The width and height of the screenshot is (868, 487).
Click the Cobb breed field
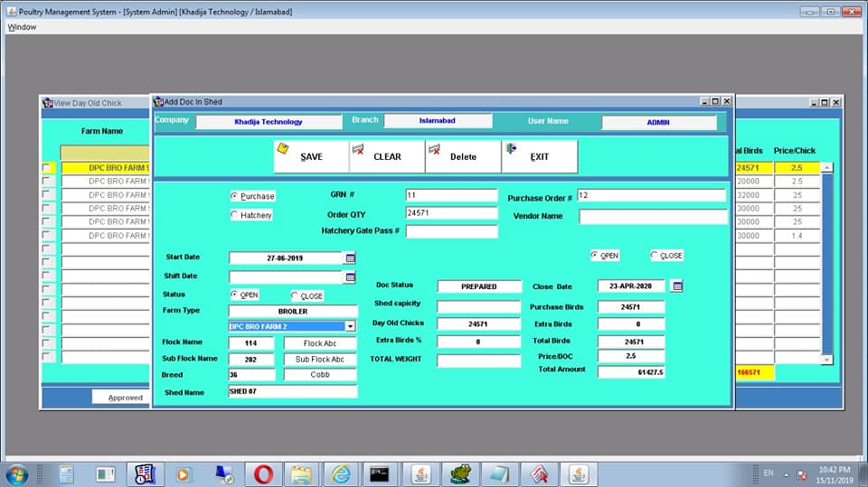point(320,375)
